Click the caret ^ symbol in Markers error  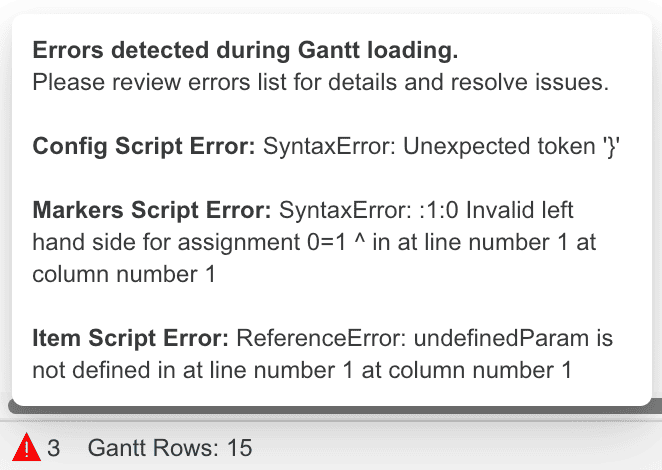[x=359, y=241]
